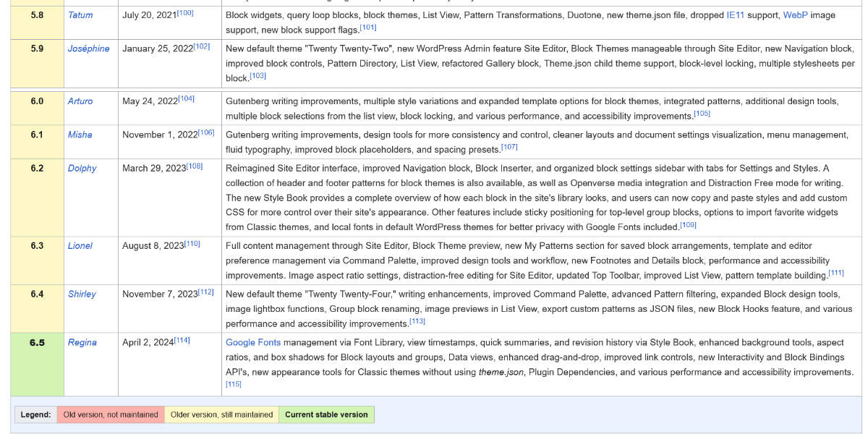Image resolution: width=868 pixels, height=445 pixels.
Task: Open citation 108 next to March 29, 2023
Action: point(195,165)
